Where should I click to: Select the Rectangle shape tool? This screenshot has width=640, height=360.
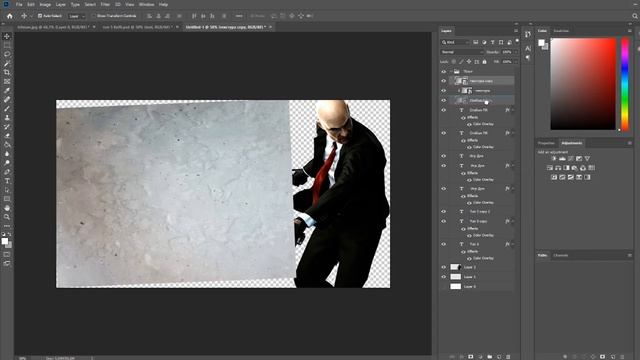coord(7,199)
